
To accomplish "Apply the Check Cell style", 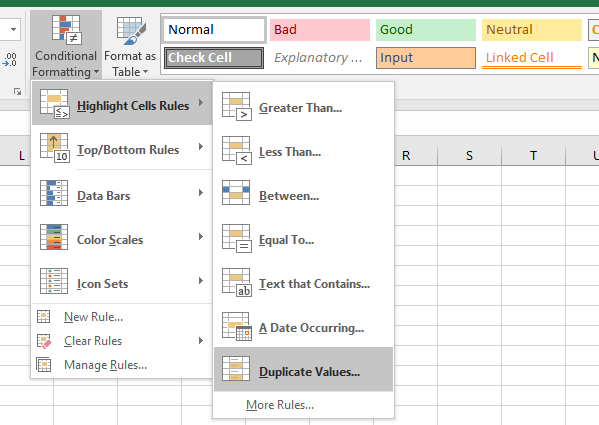I will [214, 58].
